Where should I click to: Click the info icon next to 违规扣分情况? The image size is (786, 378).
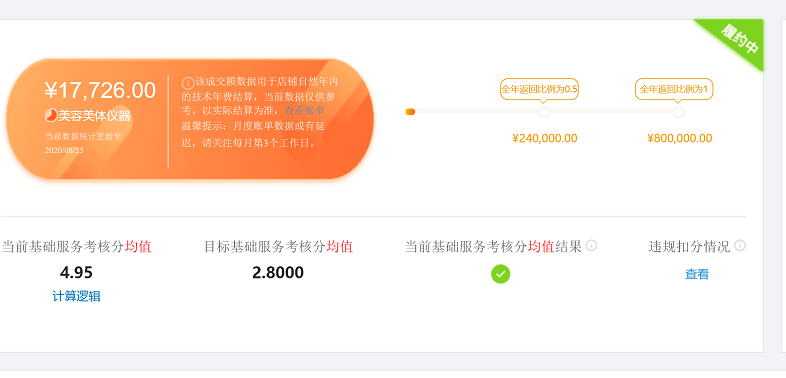(740, 246)
